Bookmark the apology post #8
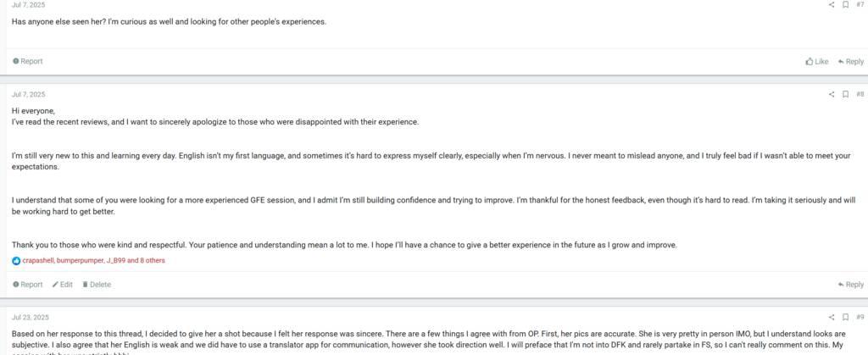The height and width of the screenshot is (355, 868). point(845,94)
